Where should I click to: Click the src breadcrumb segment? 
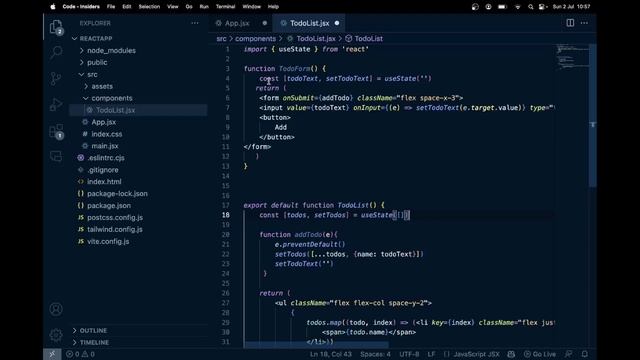pos(221,39)
